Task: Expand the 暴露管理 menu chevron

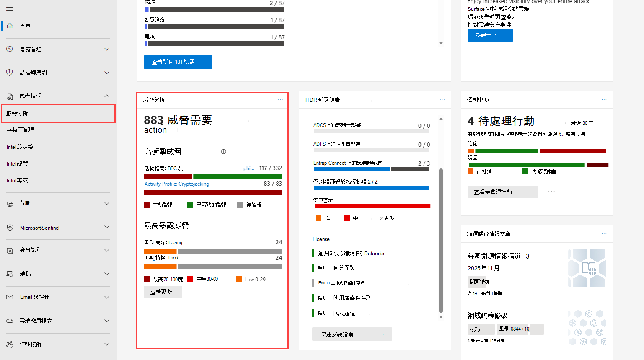Action: point(107,49)
